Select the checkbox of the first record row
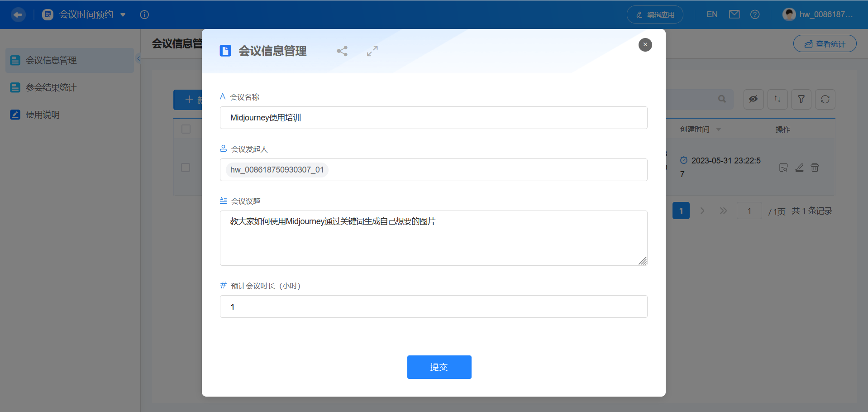 186,168
